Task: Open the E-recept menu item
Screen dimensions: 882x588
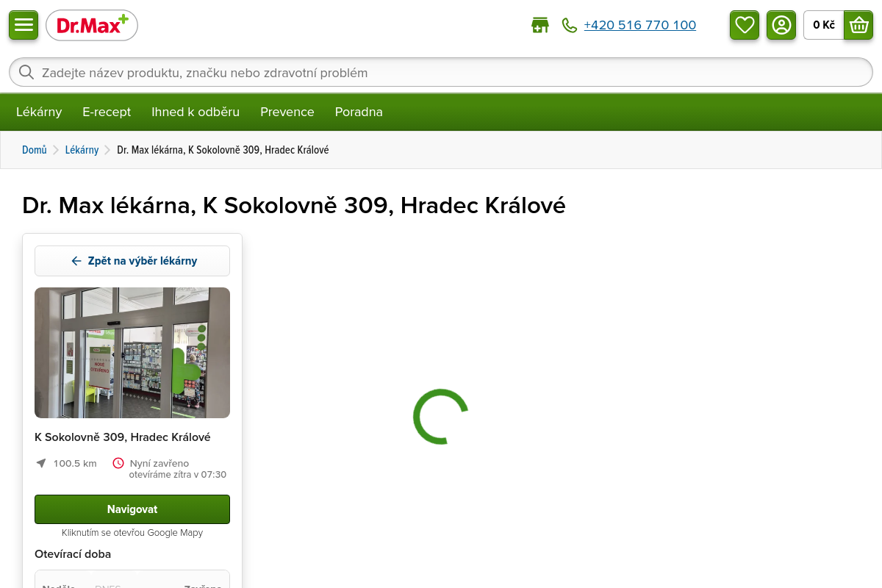Action: pos(107,112)
